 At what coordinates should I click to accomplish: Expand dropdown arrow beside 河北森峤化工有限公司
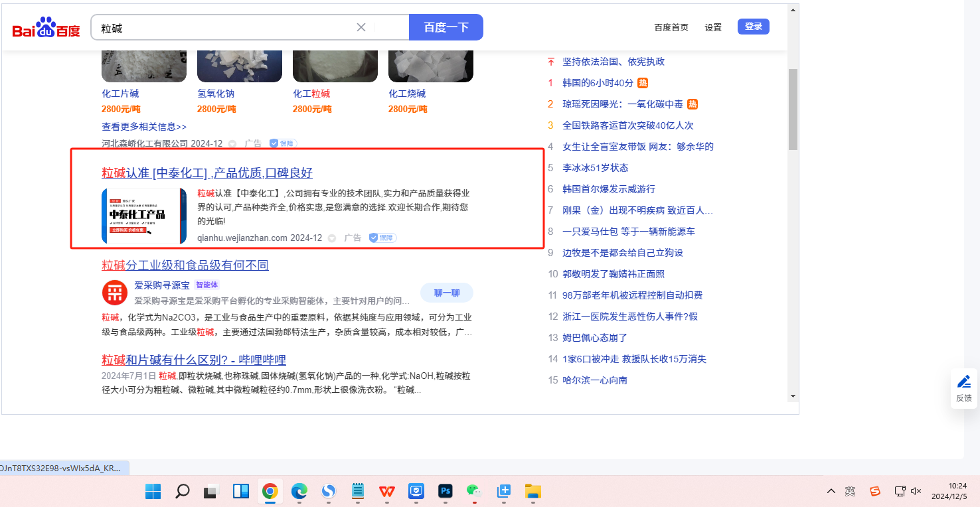tap(232, 143)
